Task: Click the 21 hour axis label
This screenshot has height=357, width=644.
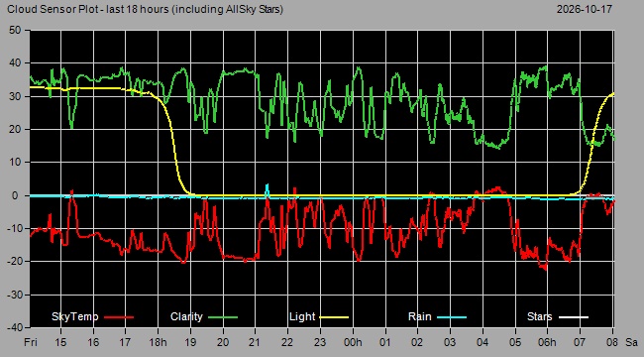Action: click(x=256, y=342)
